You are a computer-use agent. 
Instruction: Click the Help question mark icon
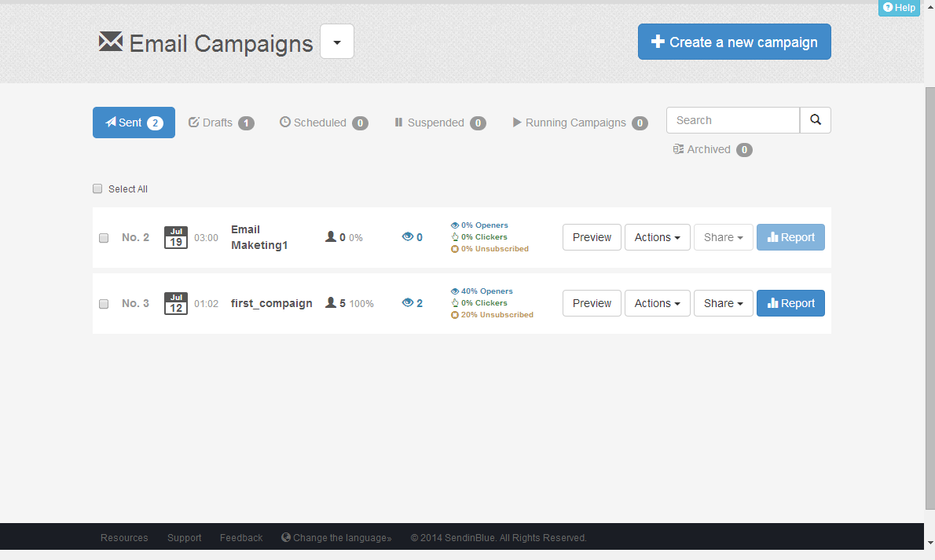click(888, 8)
